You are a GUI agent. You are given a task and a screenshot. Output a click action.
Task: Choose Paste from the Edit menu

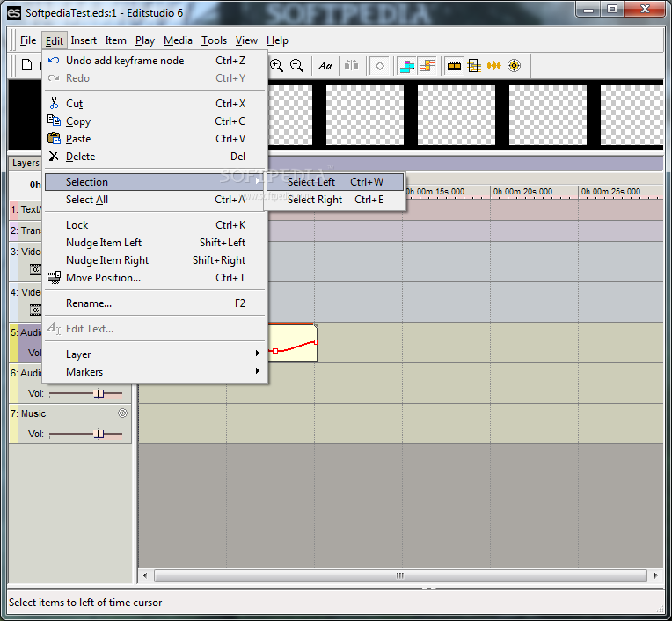tap(155, 139)
